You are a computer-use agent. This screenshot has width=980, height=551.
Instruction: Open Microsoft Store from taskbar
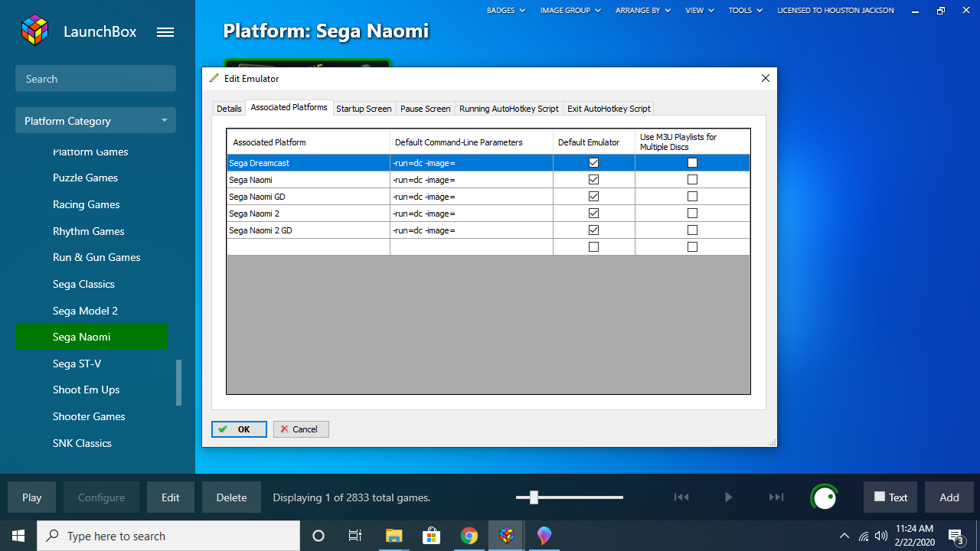coord(431,536)
